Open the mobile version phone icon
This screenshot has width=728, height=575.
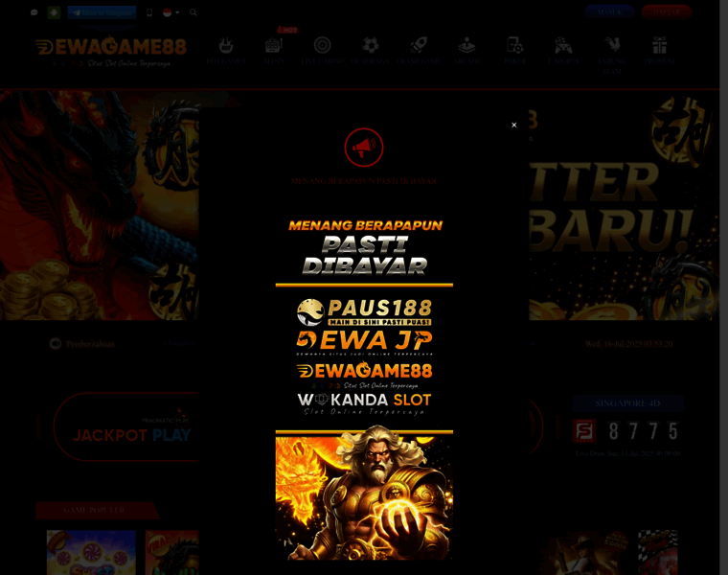149,12
